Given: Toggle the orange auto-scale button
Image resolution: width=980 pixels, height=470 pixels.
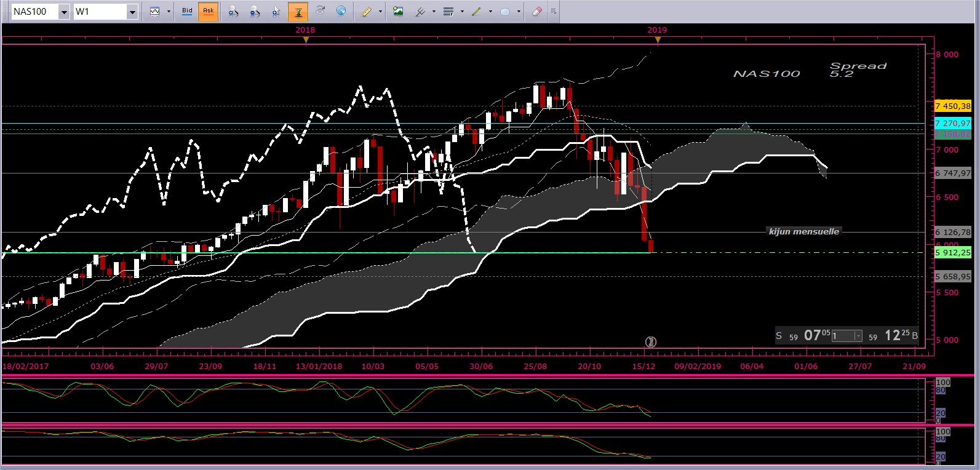Looking at the screenshot, I should tap(298, 12).
